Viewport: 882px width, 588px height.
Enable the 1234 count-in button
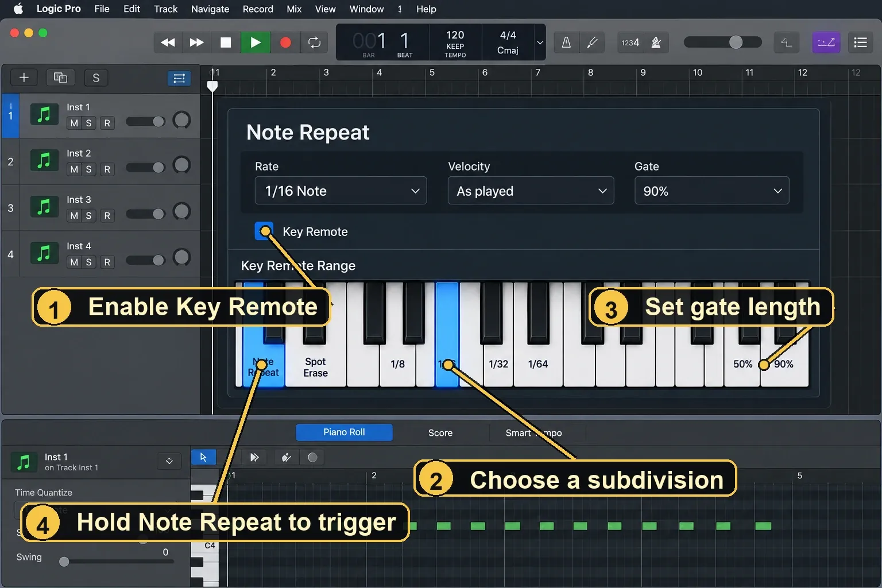pos(630,42)
